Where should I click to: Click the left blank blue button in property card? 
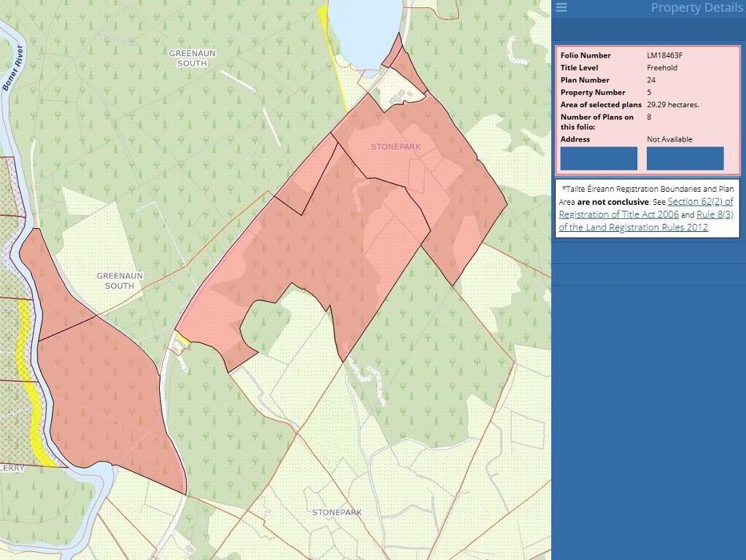(x=598, y=158)
